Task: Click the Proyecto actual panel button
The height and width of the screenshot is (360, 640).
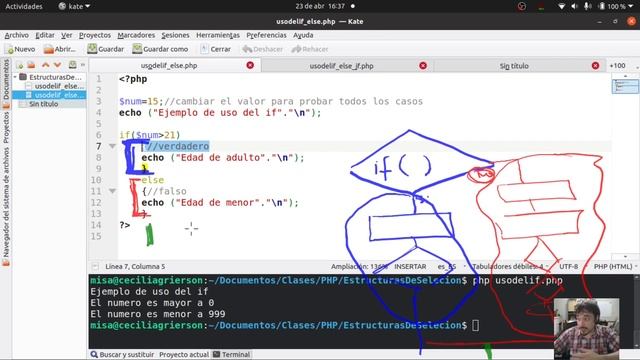Action: [x=183, y=355]
